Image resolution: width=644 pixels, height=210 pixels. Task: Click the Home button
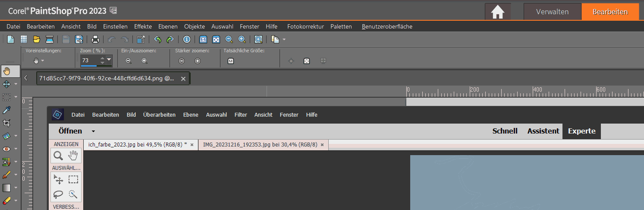498,12
